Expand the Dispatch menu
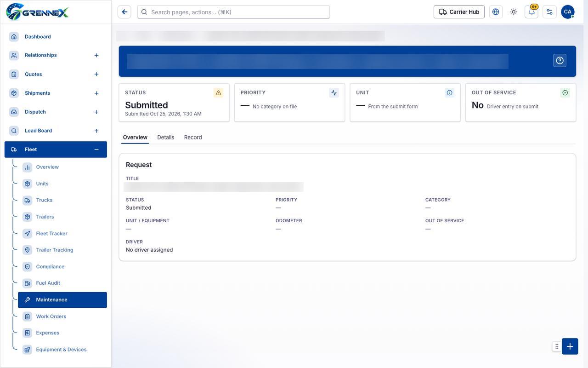Image resolution: width=588 pixels, height=368 pixels. 96,112
